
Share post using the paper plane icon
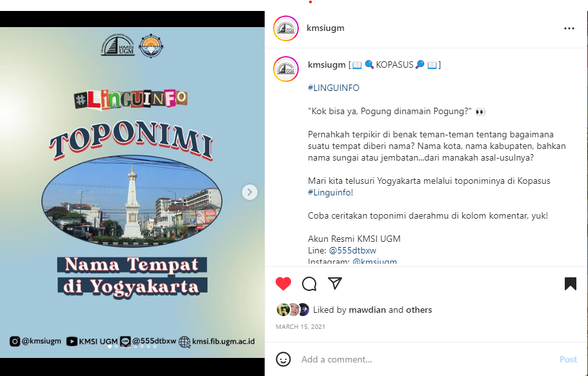pos(335,283)
